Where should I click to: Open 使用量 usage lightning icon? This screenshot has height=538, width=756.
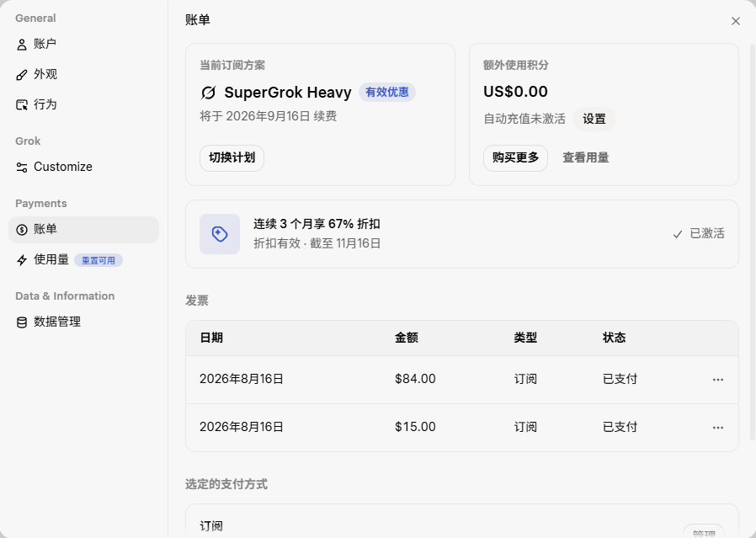(22, 260)
